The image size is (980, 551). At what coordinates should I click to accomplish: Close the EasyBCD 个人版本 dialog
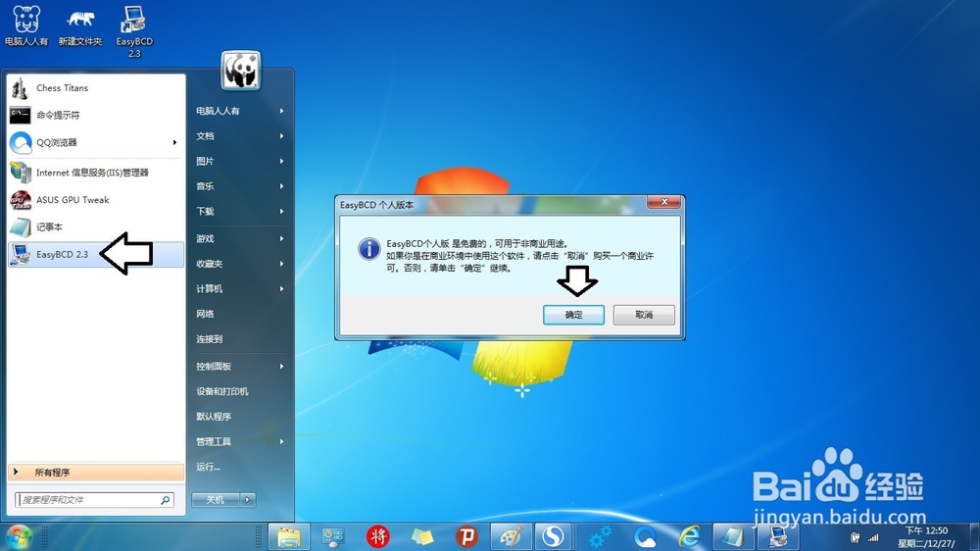pyautogui.click(x=664, y=201)
